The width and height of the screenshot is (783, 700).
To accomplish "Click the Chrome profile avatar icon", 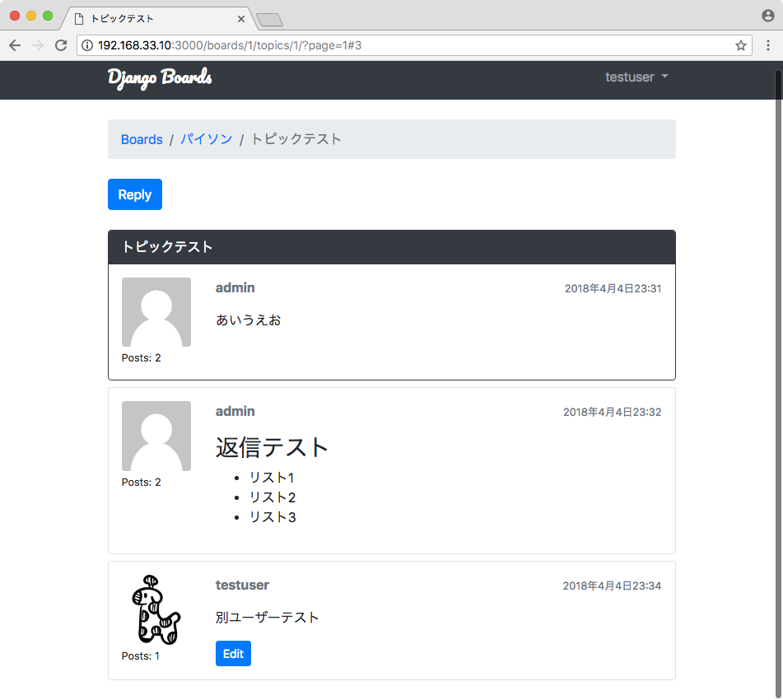I will click(x=768, y=16).
